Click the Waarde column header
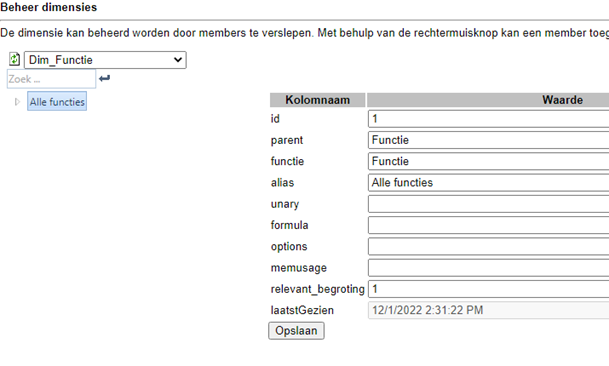609x366 pixels. pos(488,100)
